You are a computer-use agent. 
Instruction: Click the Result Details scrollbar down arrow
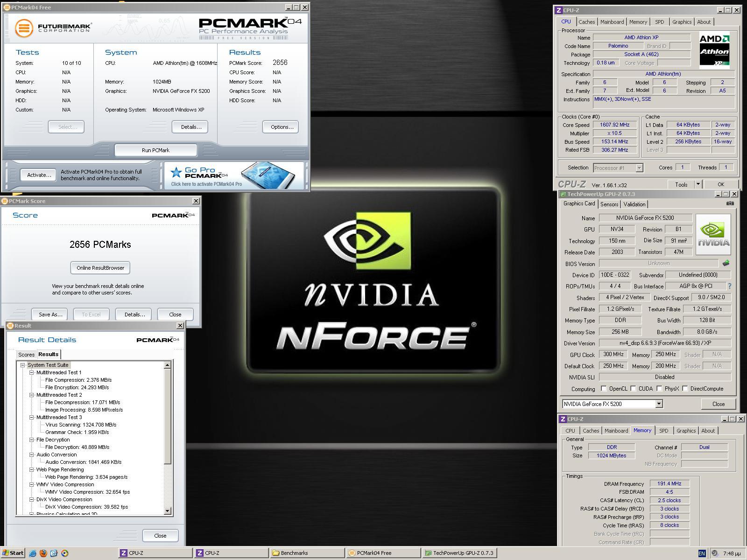(x=168, y=511)
